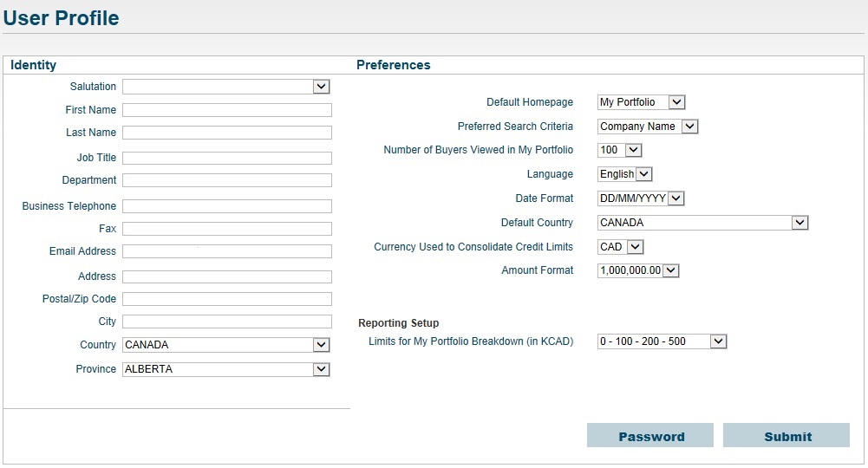Open the Salutation dropdown
Image resolution: width=868 pixels, height=468 pixels.
225,87
